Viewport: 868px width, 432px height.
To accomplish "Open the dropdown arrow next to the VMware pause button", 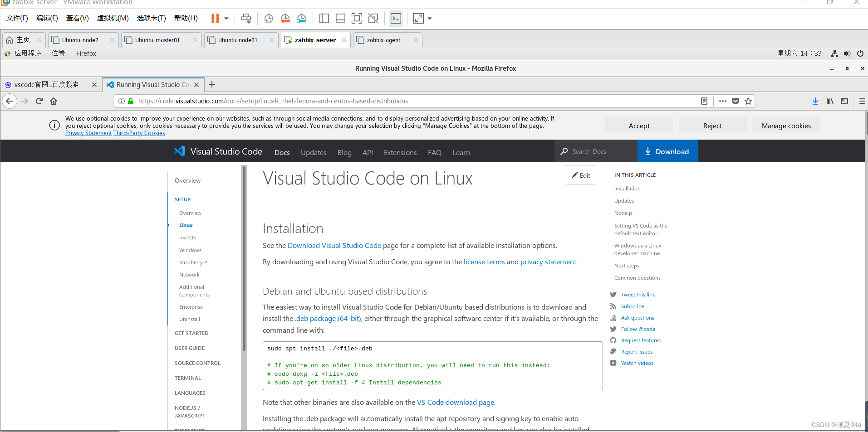I will [x=226, y=19].
